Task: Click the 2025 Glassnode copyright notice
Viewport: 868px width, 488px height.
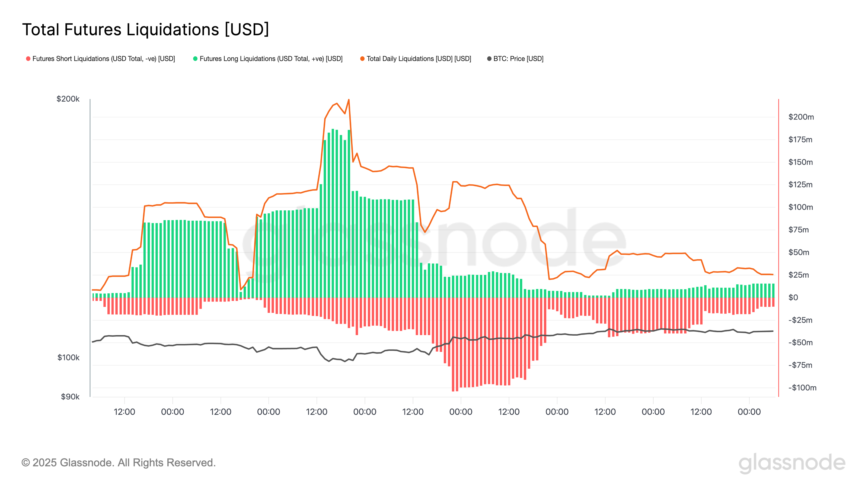Action: click(x=119, y=463)
